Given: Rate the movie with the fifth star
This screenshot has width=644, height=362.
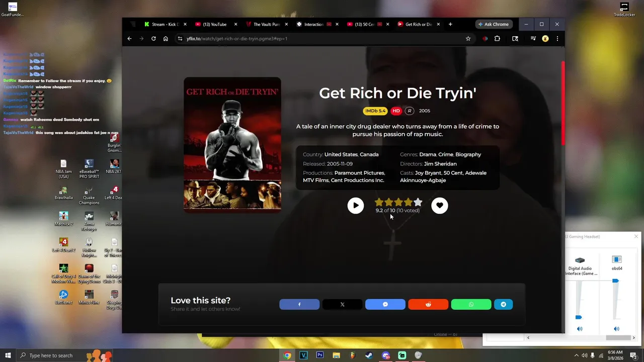Looking at the screenshot, I should coord(418,202).
